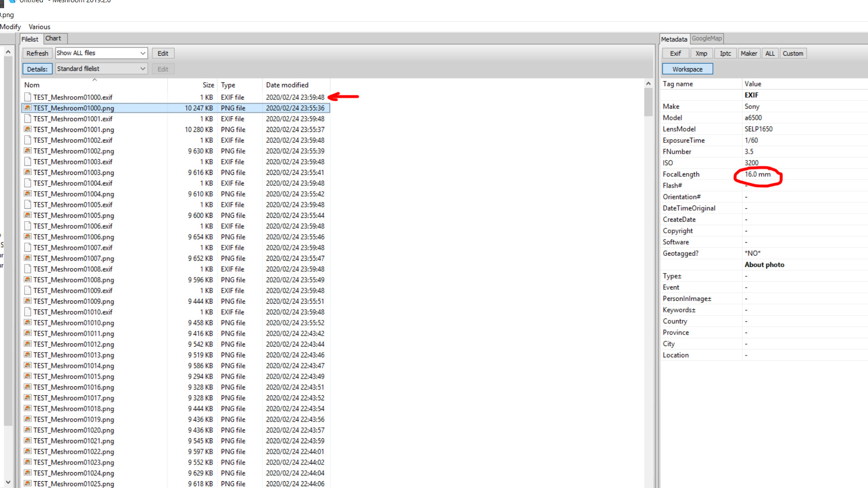Open the GoogleMap tab
The width and height of the screenshot is (868, 488).
(707, 38)
